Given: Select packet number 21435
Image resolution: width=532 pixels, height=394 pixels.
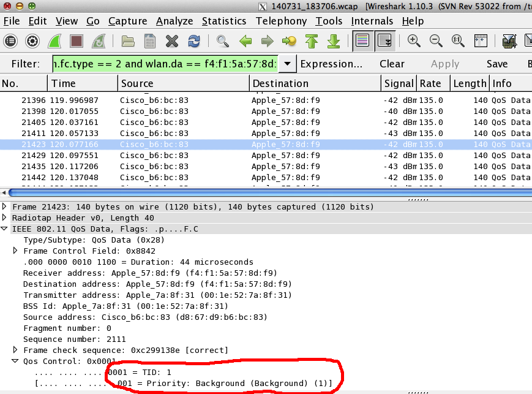Looking at the screenshot, I should click(x=266, y=167).
